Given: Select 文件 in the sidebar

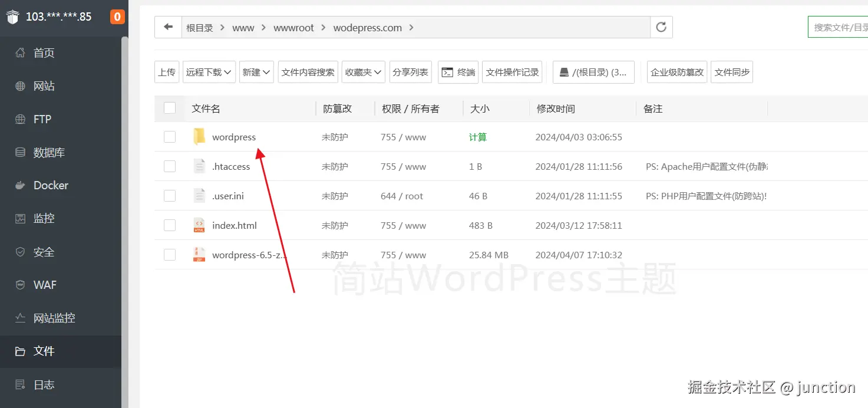Looking at the screenshot, I should click(61, 351).
